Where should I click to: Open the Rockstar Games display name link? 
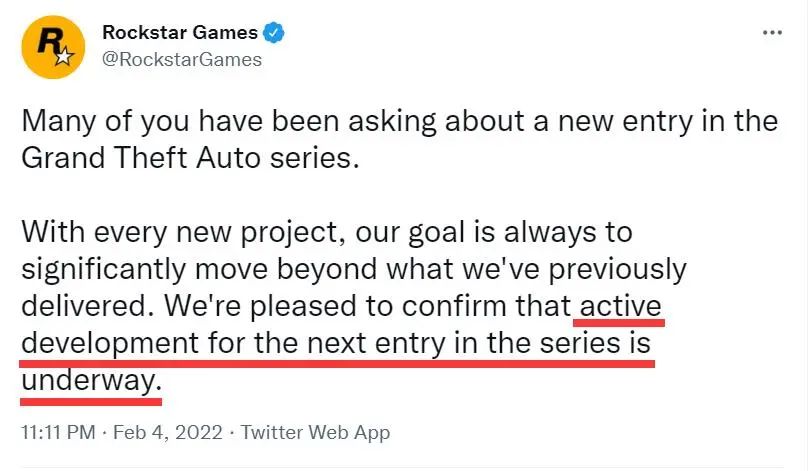(x=180, y=33)
